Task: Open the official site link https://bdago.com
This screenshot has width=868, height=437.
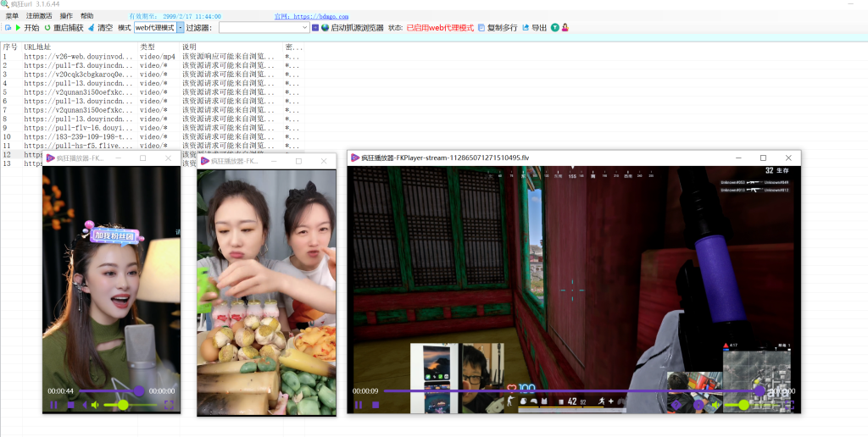Action: [312, 17]
